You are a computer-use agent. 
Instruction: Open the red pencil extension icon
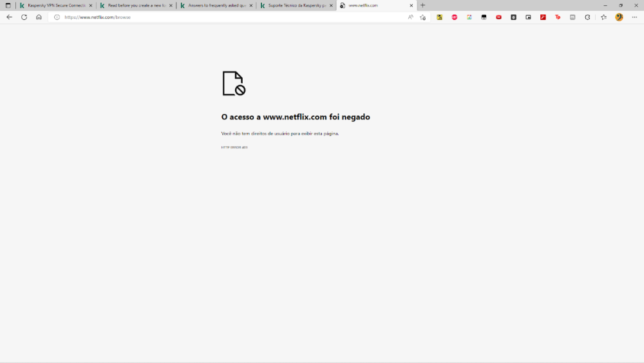click(543, 17)
